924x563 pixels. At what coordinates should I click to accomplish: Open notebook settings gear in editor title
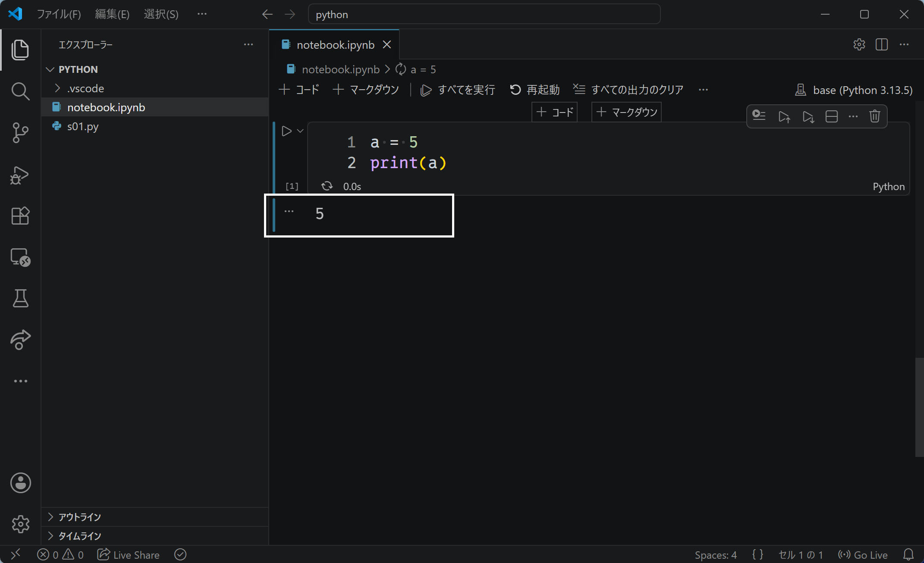pyautogui.click(x=859, y=44)
